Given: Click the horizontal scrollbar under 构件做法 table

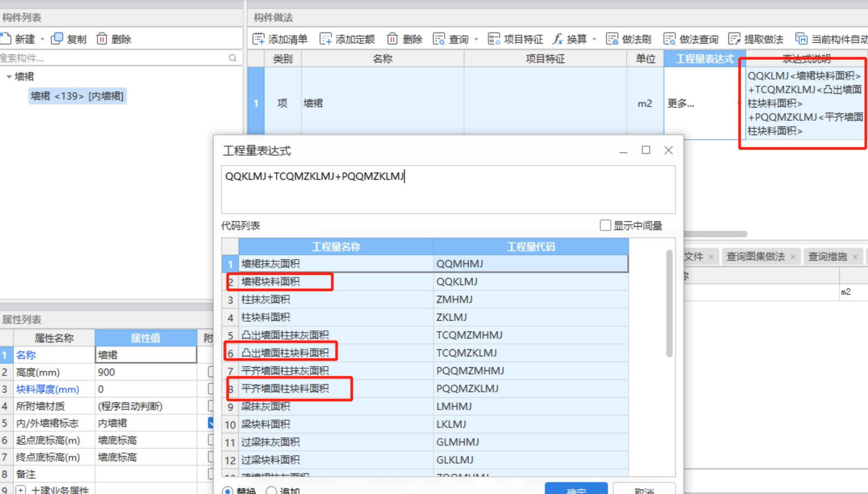Looking at the screenshot, I should point(715,234).
